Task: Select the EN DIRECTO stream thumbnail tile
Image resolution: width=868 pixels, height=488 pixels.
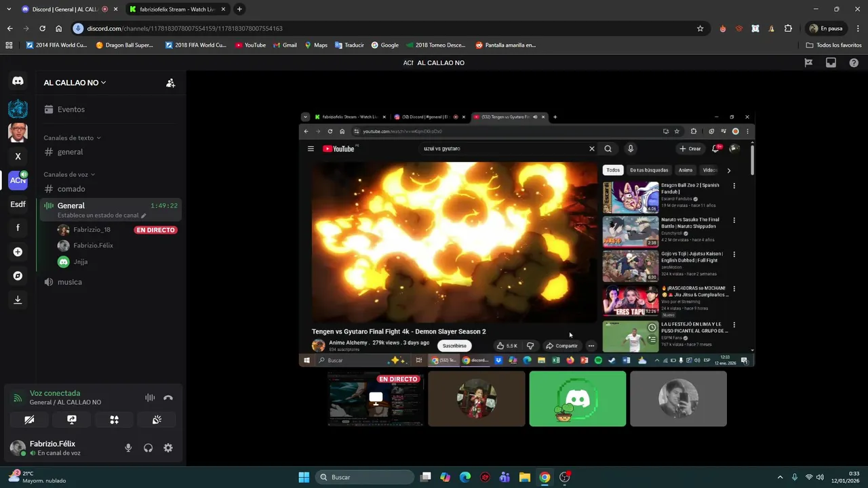Action: 376,399
